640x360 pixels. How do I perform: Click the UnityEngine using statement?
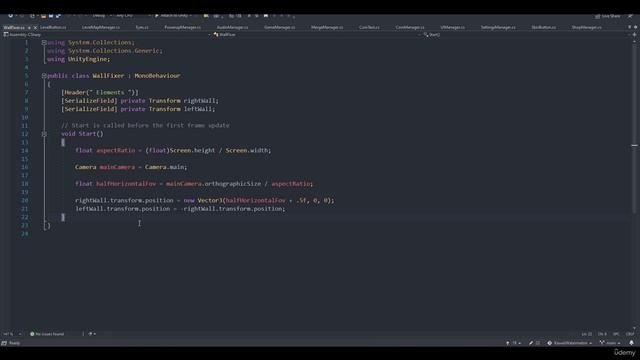click(78, 59)
